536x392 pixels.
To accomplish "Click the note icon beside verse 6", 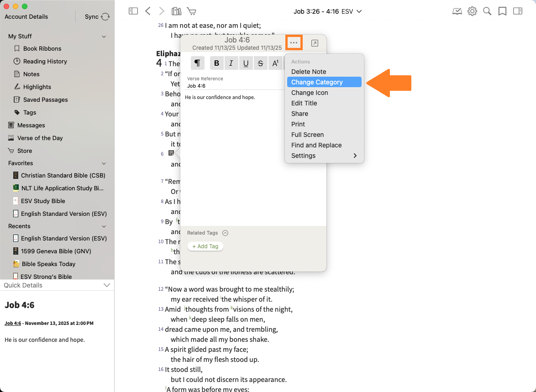I will click(171, 153).
